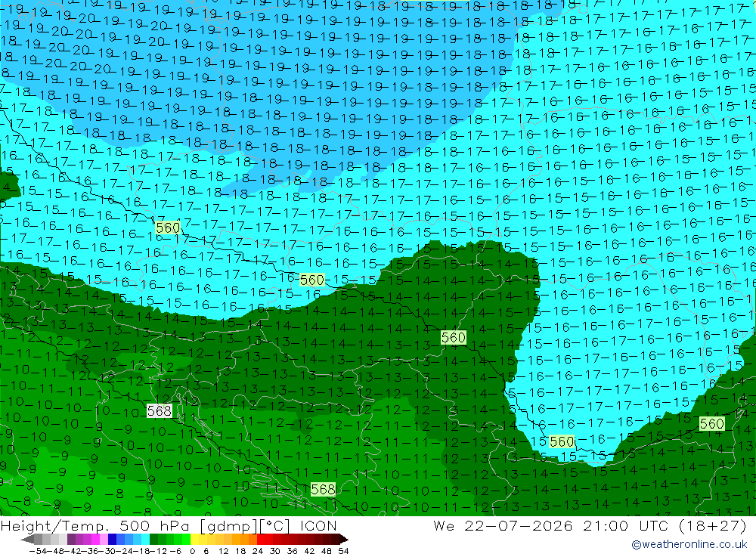Viewport: 756px width, 554px height.
Task: Pick the bright yellow swatch above 0
Action: pyautogui.click(x=195, y=539)
